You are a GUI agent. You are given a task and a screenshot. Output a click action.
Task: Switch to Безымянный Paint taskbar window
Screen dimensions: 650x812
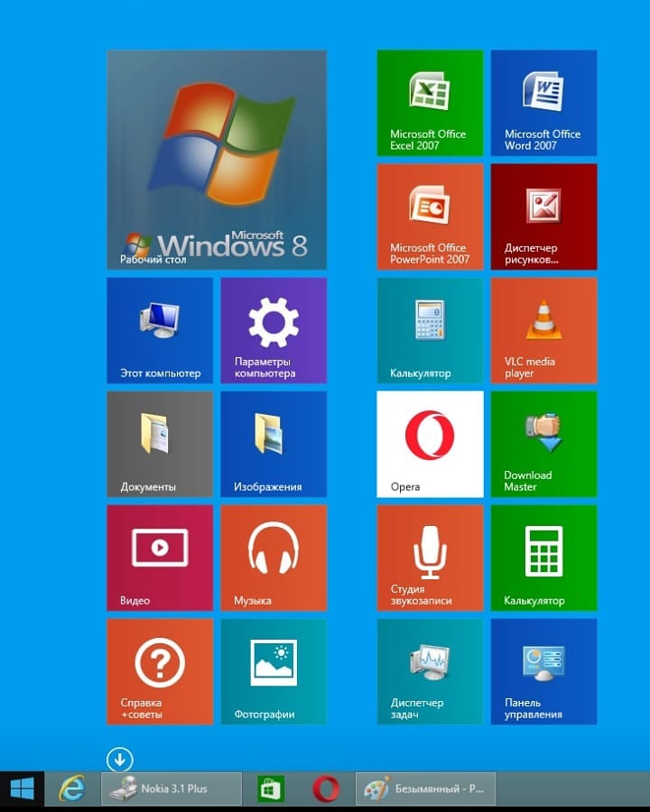pos(425,789)
